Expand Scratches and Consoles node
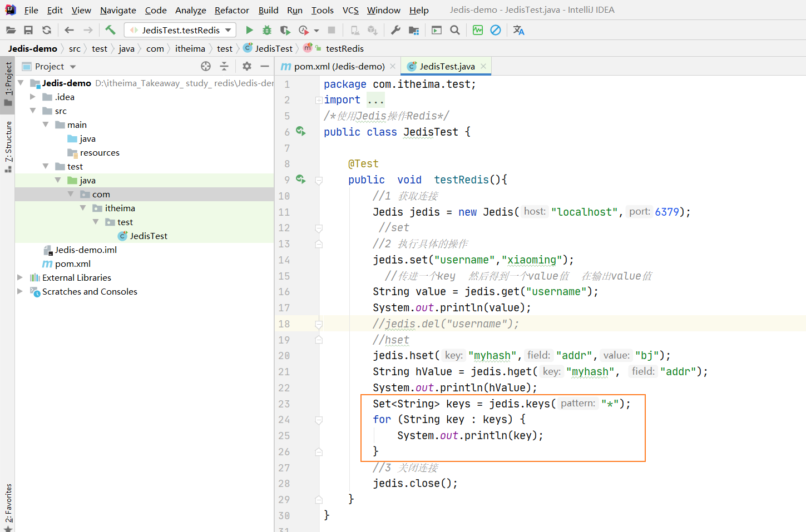This screenshot has height=532, width=806. pos(20,291)
